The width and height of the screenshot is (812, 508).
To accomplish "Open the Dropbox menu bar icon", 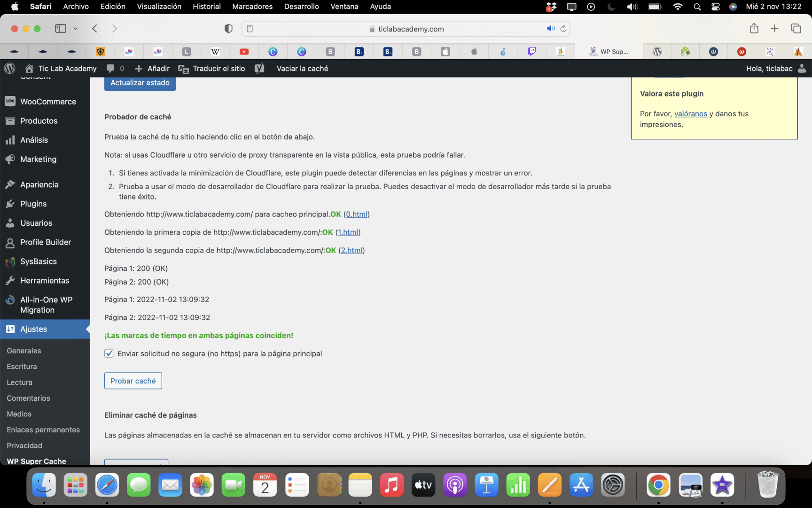I will (551, 7).
